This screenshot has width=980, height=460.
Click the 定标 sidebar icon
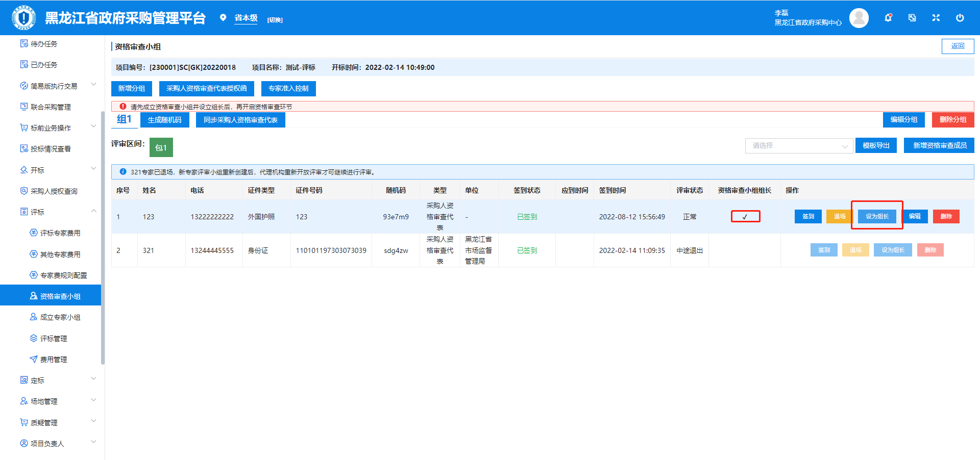[24, 380]
